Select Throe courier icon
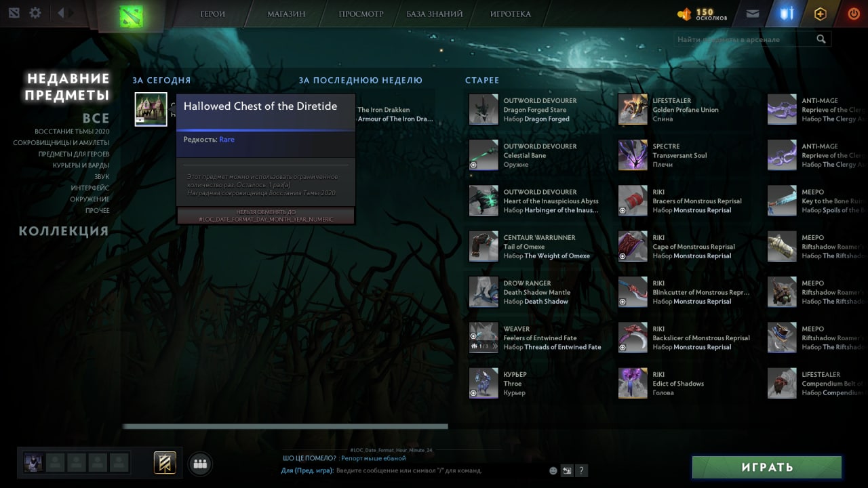 [484, 383]
